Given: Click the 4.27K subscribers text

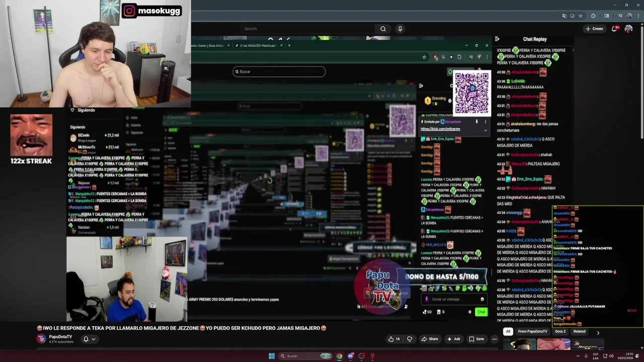Looking at the screenshot, I should pos(61,342).
